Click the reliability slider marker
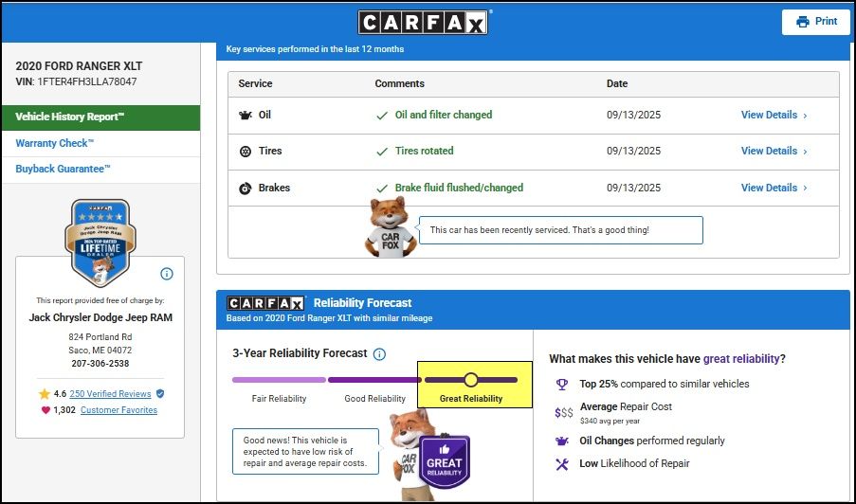The height and width of the screenshot is (504, 856). point(471,380)
